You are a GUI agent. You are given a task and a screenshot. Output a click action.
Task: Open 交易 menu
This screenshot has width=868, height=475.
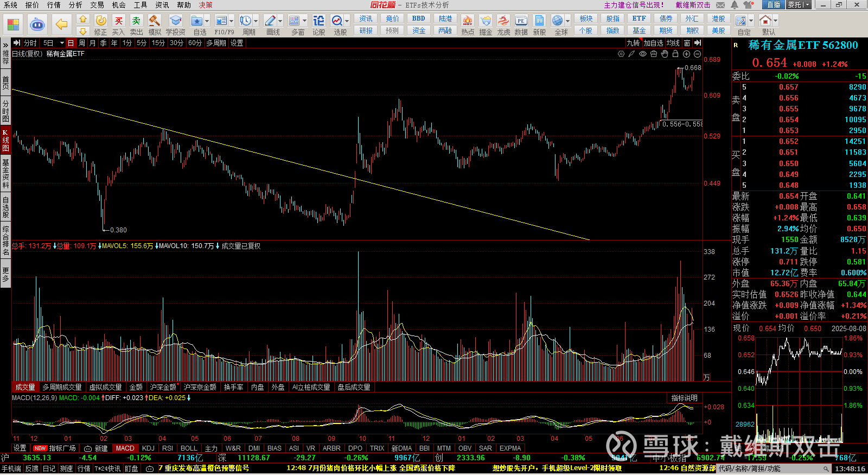pyautogui.click(x=97, y=5)
